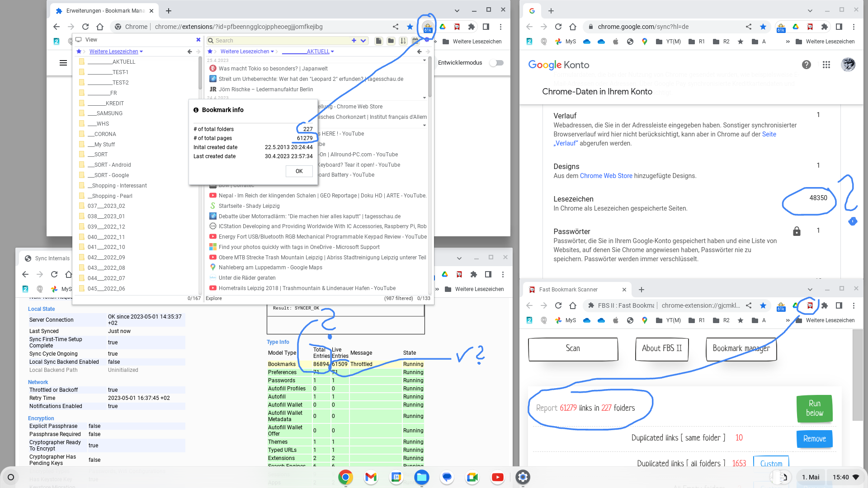Click the Lesezeichen count 48350
The height and width of the screenshot is (488, 868).
tap(818, 198)
